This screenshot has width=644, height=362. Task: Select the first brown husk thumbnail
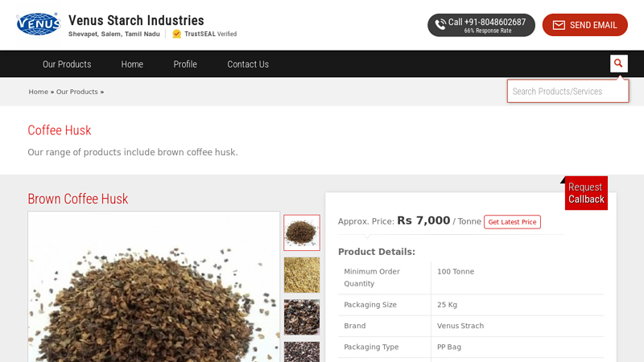pyautogui.click(x=301, y=232)
